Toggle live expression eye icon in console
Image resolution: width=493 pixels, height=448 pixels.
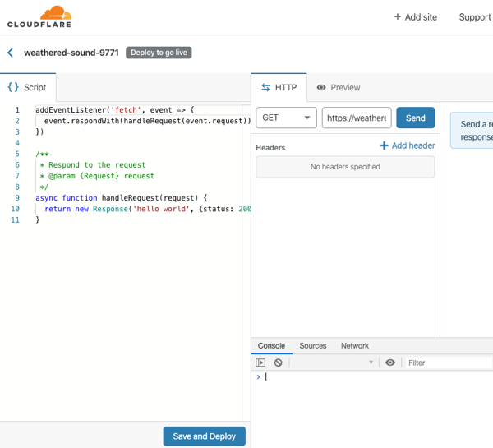click(x=390, y=363)
